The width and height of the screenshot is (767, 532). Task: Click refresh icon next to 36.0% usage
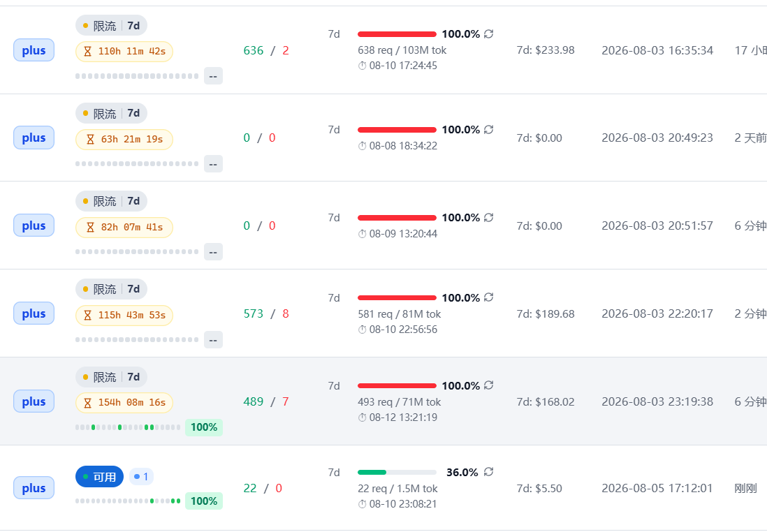[488, 472]
